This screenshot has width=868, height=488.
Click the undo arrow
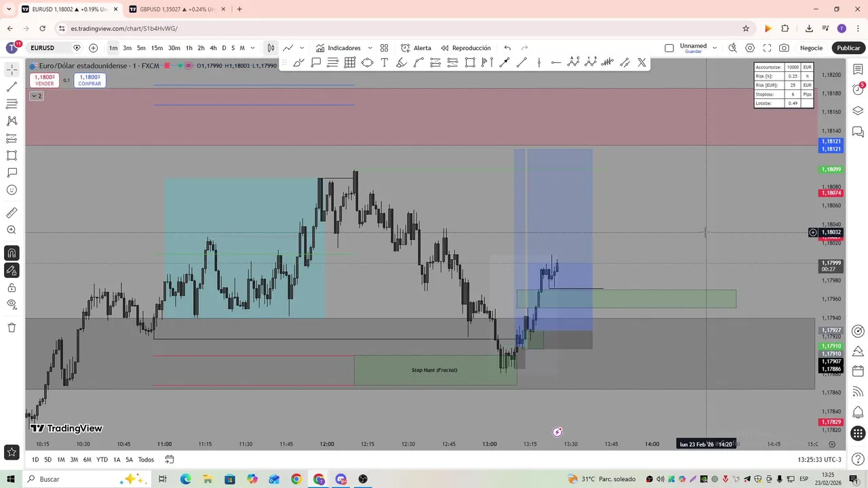tap(507, 48)
